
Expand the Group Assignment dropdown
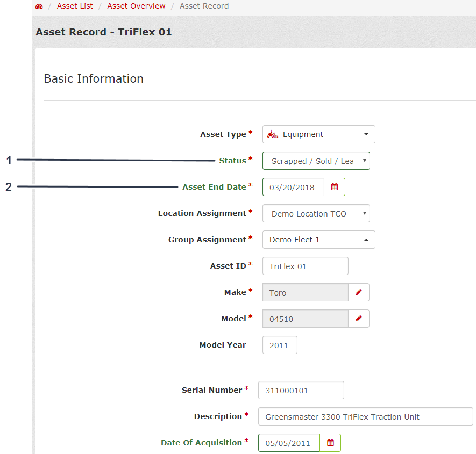(x=319, y=240)
